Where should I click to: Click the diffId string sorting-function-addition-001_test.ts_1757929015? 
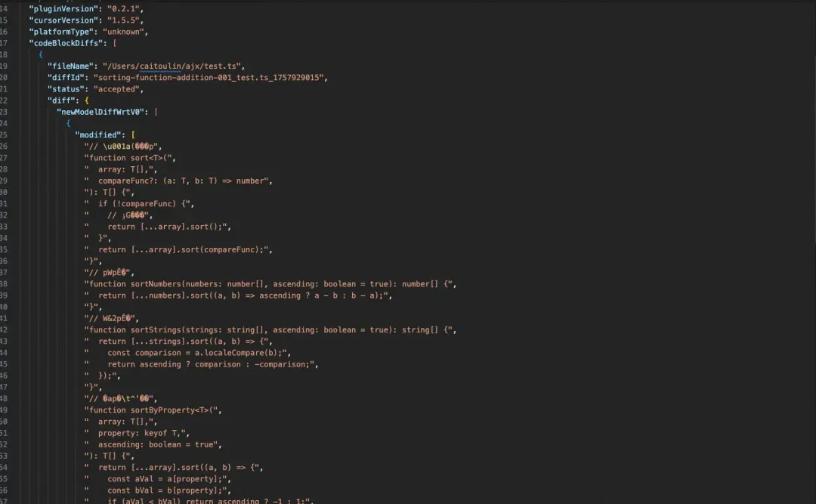coord(209,78)
